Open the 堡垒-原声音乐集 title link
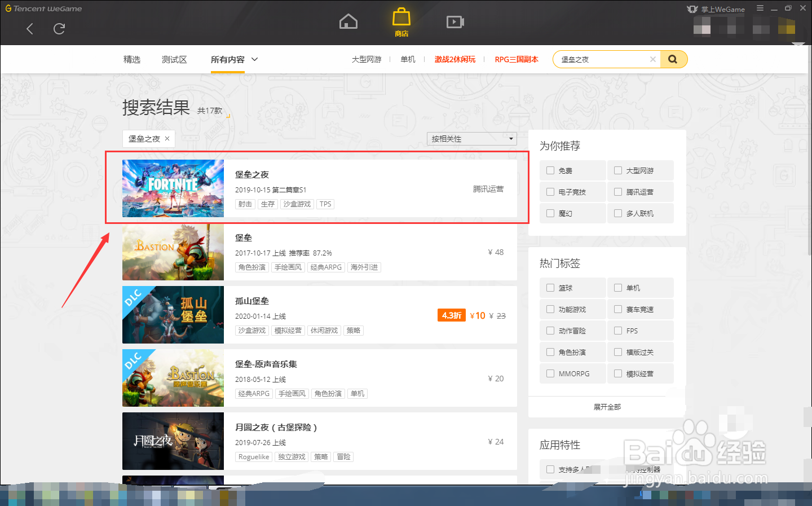 click(266, 364)
